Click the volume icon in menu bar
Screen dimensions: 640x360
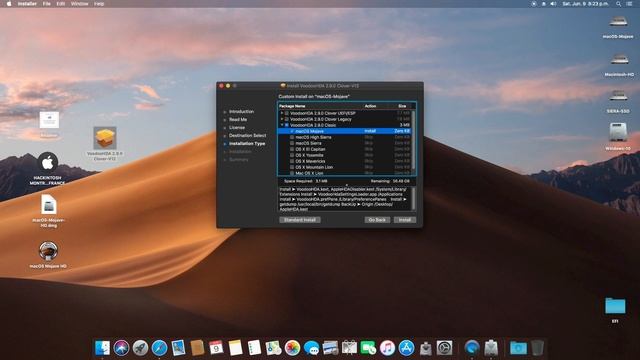pyautogui.click(x=553, y=4)
